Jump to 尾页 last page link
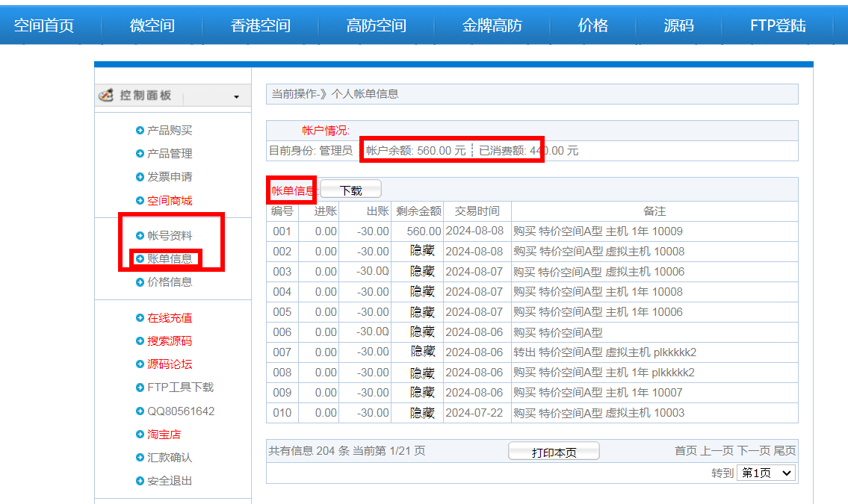Image resolution: width=848 pixels, height=504 pixels. (x=784, y=450)
